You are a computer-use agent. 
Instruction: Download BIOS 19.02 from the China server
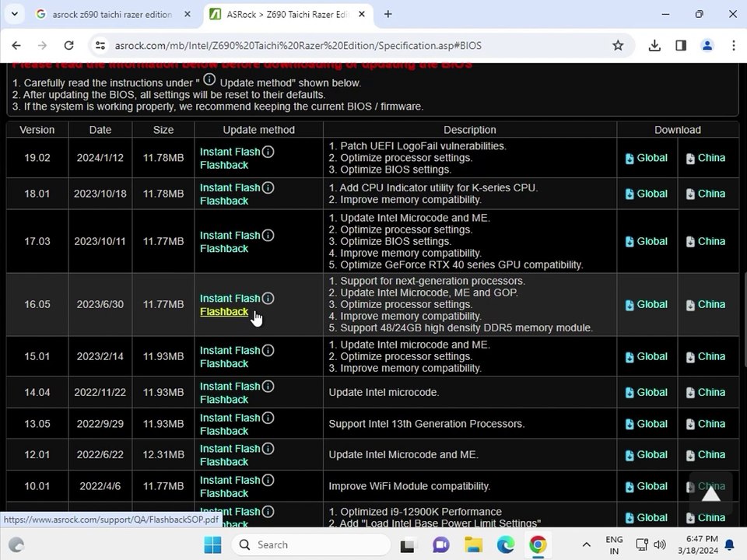pyautogui.click(x=706, y=158)
